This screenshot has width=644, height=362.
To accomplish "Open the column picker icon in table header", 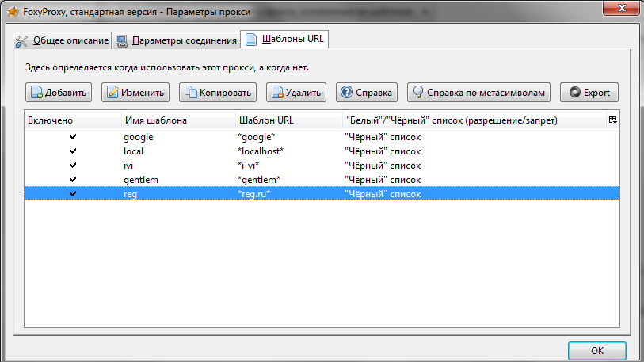I will tap(613, 120).
